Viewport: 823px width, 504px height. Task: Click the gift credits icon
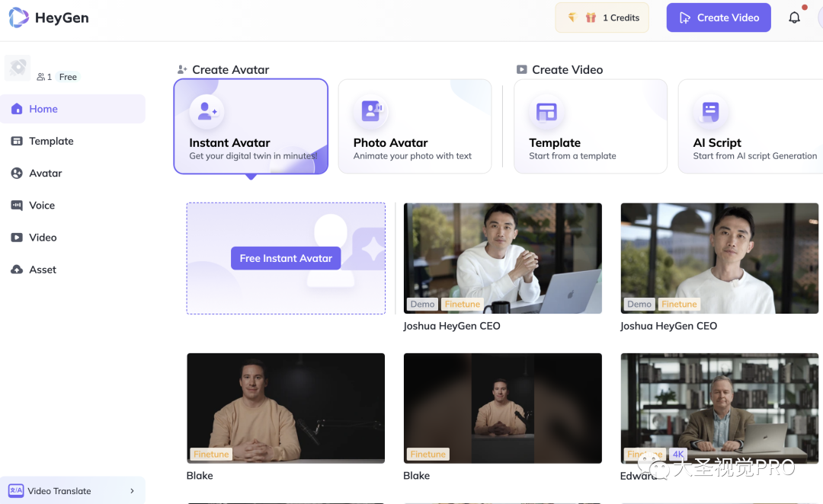[x=591, y=18]
